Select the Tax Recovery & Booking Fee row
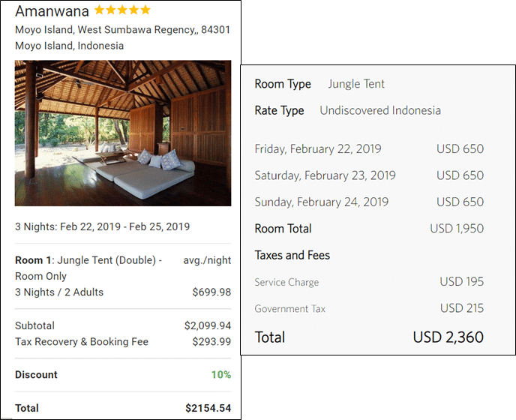 point(123,342)
